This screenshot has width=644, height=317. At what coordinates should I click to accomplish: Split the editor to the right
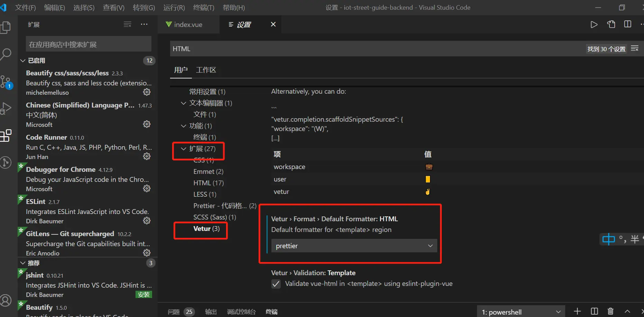click(628, 24)
